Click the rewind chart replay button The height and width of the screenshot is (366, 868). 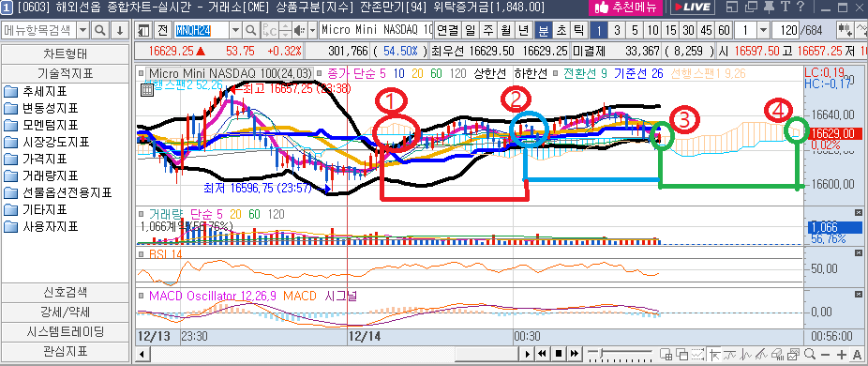coord(543,354)
